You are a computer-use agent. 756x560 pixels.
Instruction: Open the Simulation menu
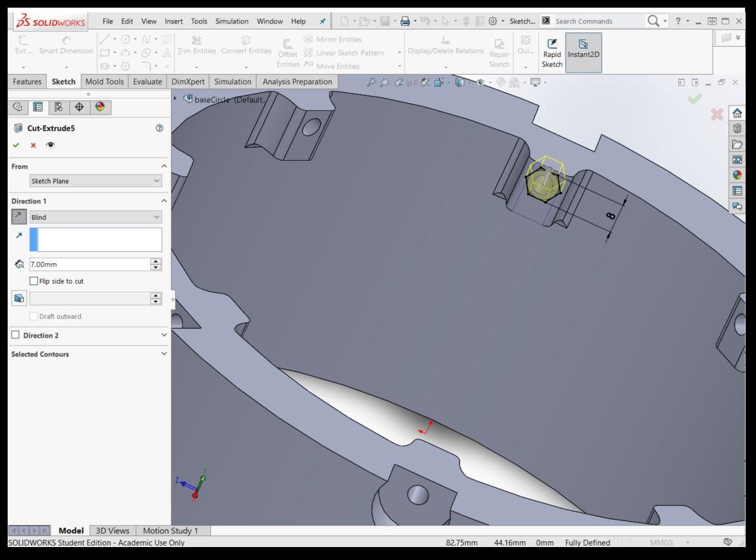point(231,21)
